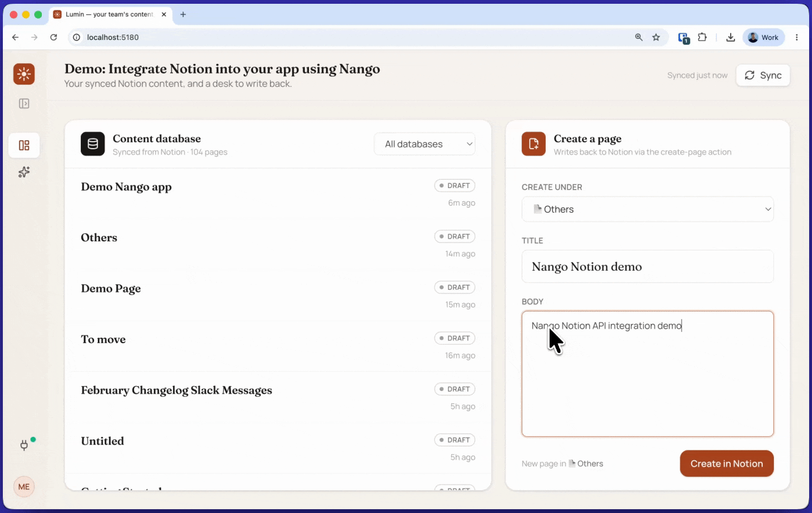The height and width of the screenshot is (513, 812).
Task: Toggle the sidebar collapse panel icon
Action: [24, 104]
